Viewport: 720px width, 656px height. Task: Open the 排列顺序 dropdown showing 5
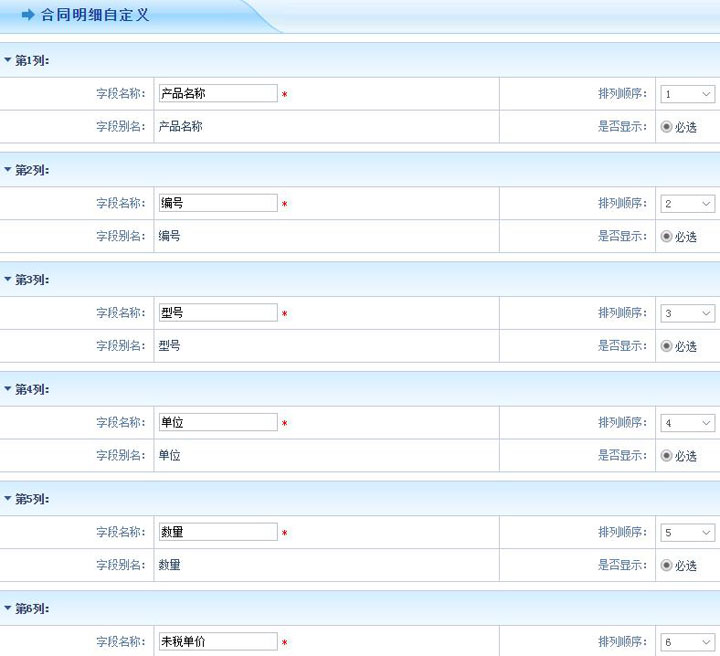coord(687,533)
